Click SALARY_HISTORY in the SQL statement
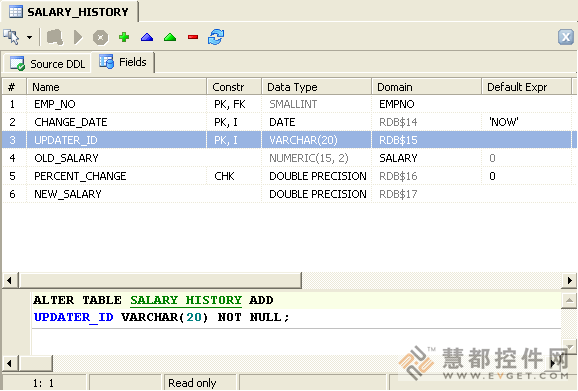The image size is (578, 391). coord(186,300)
